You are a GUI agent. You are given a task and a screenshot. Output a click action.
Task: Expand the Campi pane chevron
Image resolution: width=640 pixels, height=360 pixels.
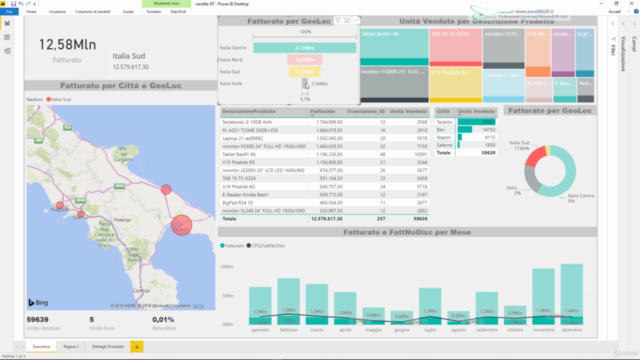(x=634, y=24)
